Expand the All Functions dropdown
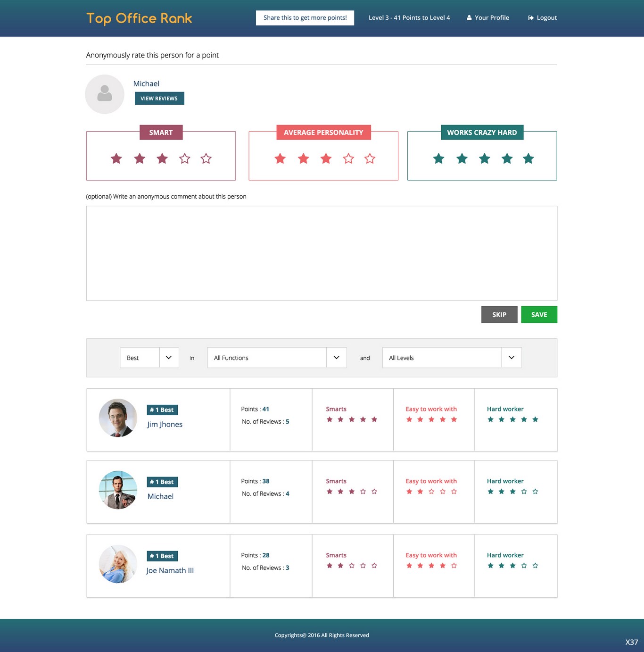Image resolution: width=644 pixels, height=652 pixels. [x=277, y=358]
